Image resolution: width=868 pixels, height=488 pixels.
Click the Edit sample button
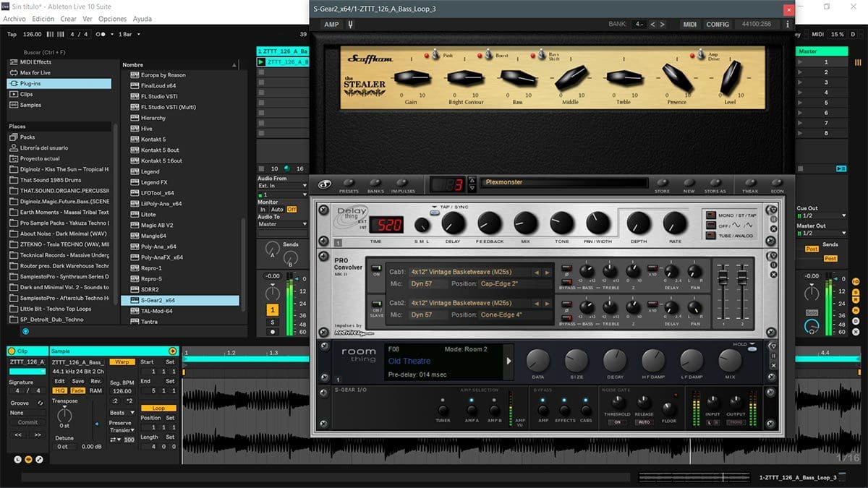coord(59,381)
